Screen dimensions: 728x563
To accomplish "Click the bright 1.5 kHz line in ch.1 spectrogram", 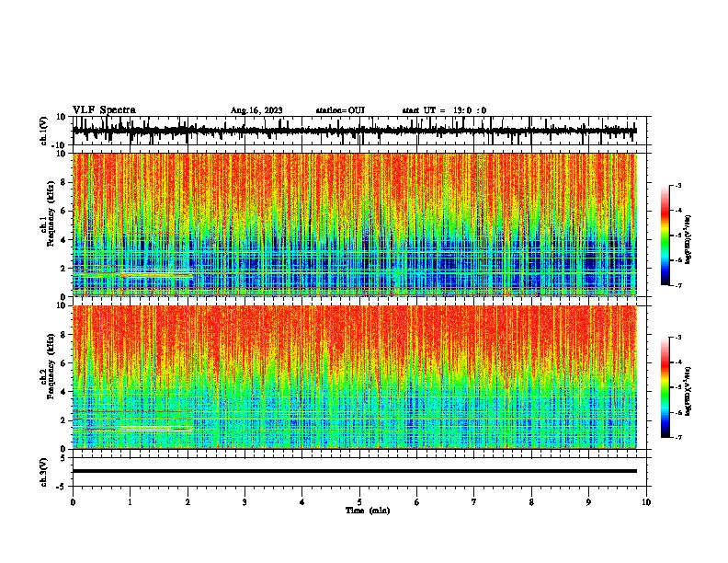I will (x=157, y=275).
